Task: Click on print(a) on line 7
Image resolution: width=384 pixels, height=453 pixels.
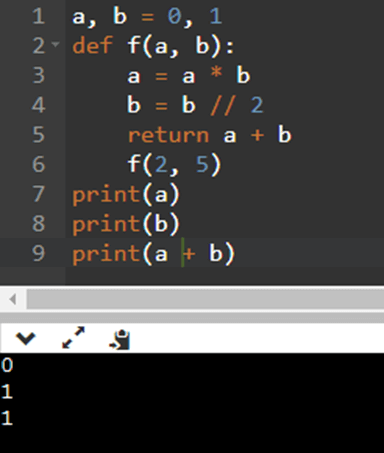Action: [126, 195]
